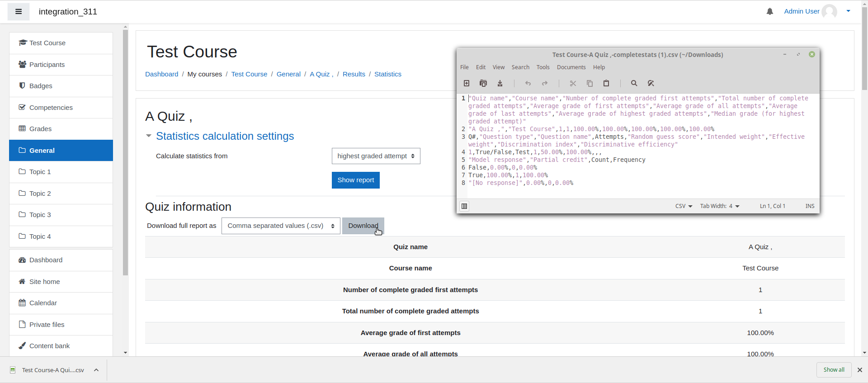868x383 pixels.
Task: Open Calendar in sidebar
Action: pos(61,303)
